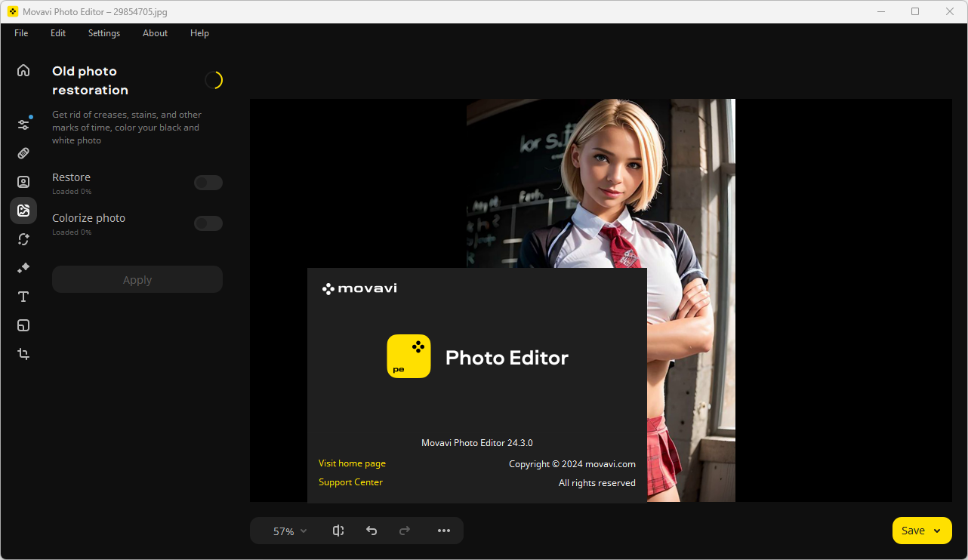Open the 57% zoom dropdown
The image size is (968, 560).
pyautogui.click(x=290, y=531)
